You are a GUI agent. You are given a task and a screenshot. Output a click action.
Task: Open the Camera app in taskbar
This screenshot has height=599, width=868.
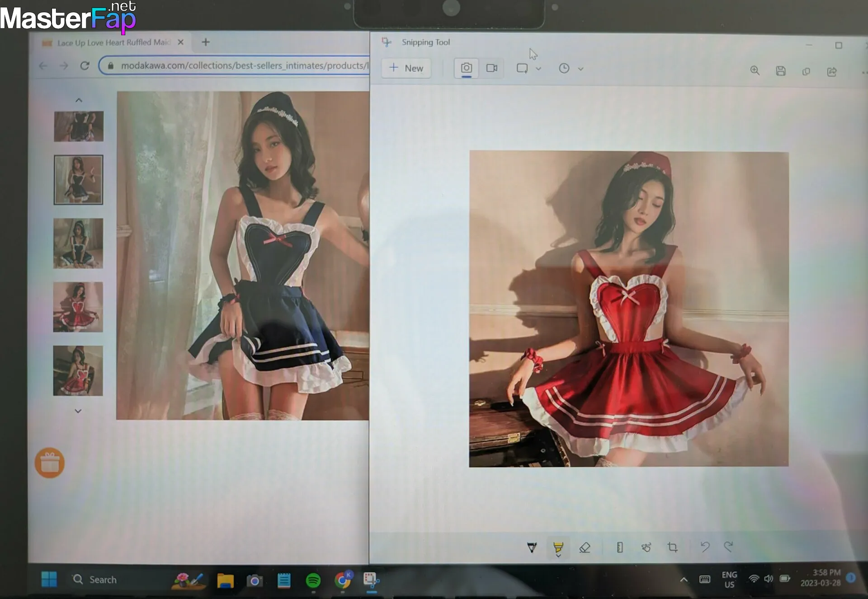[255, 580]
